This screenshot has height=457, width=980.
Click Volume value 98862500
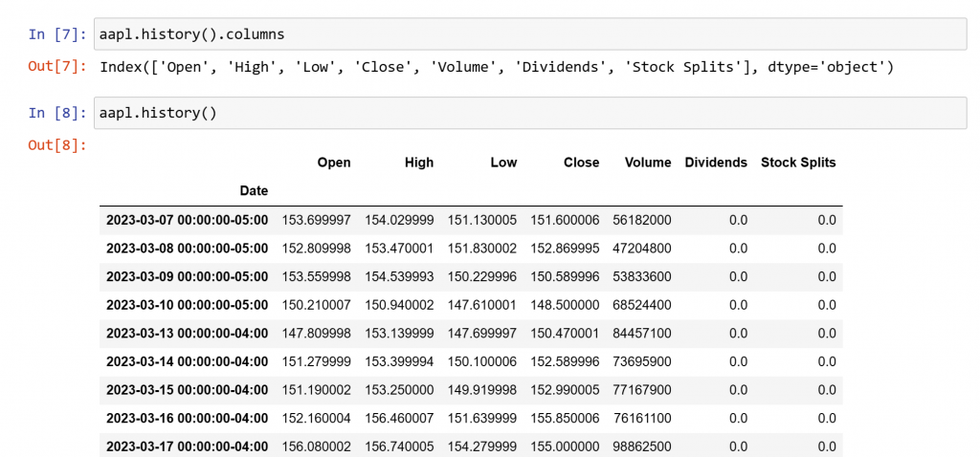pyautogui.click(x=642, y=446)
